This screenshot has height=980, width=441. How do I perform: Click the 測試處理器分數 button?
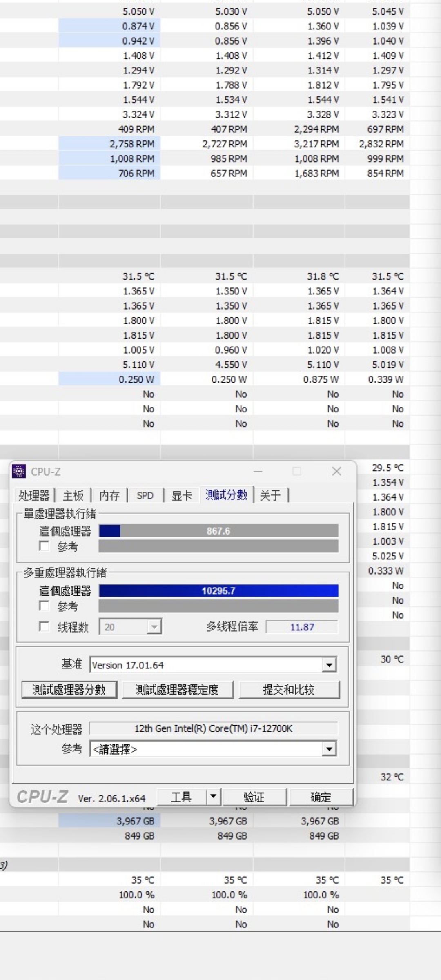pos(69,690)
